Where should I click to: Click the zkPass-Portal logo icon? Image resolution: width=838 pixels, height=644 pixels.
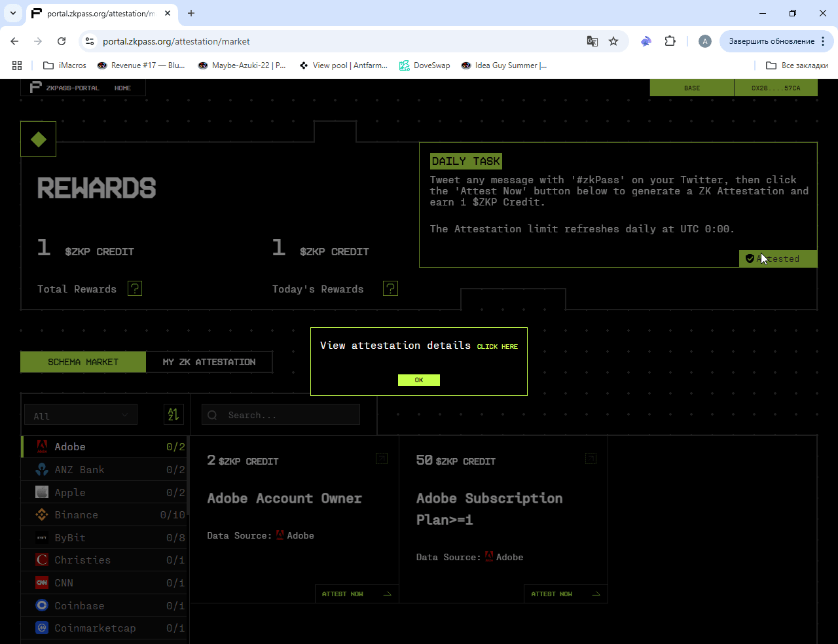pos(35,88)
